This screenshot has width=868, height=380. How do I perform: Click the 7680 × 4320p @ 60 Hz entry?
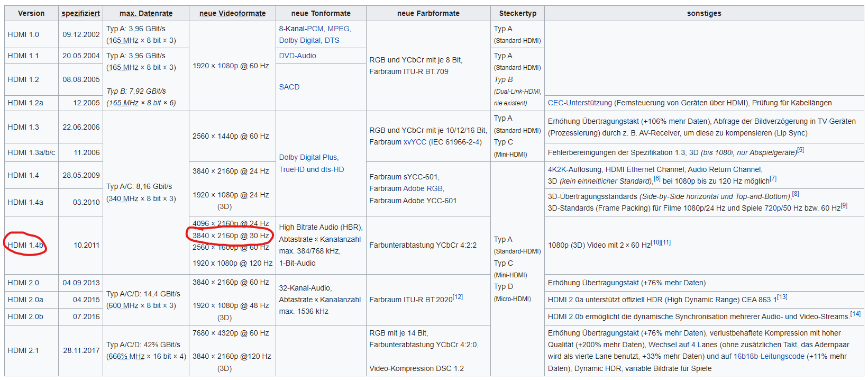231,333
